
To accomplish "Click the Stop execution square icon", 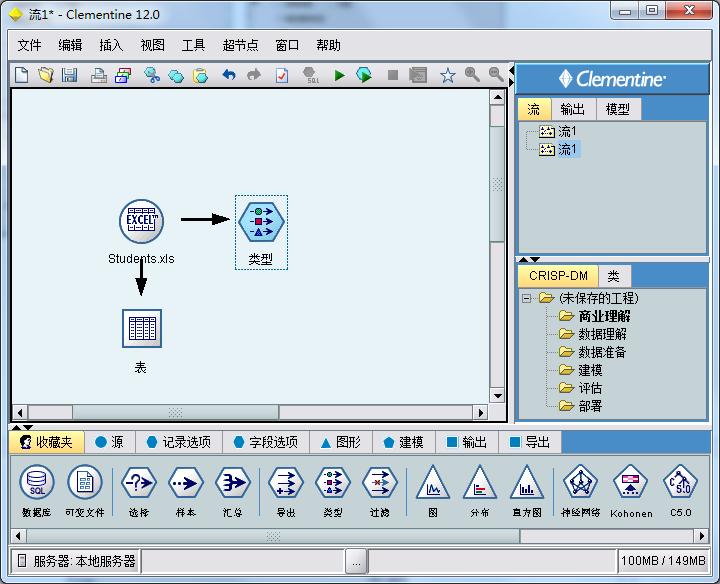I will point(393,75).
